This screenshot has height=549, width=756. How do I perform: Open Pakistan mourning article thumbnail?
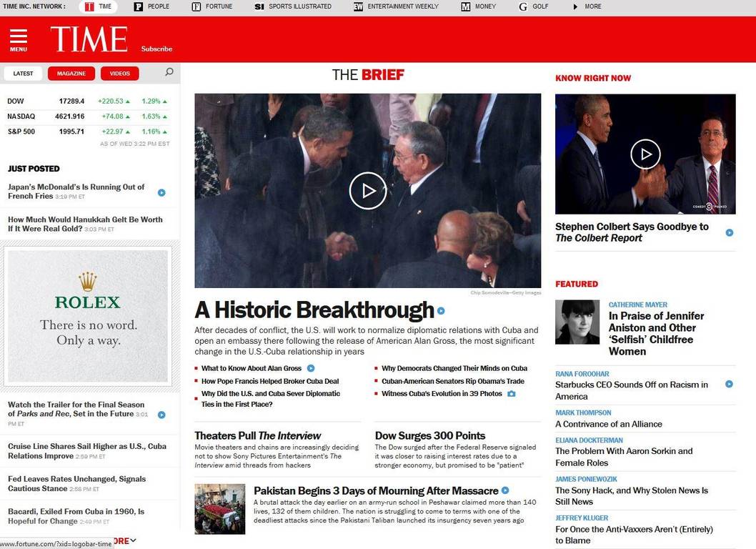220,509
